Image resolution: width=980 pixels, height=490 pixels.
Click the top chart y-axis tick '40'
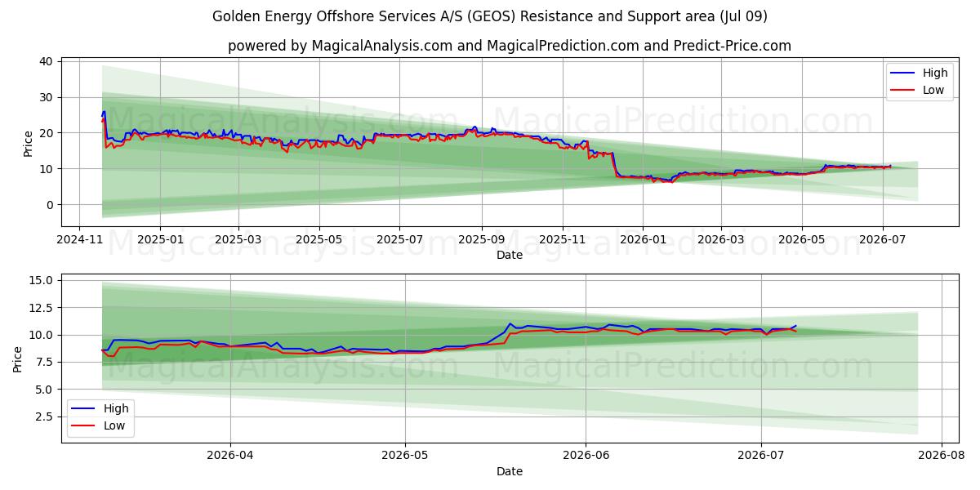coord(46,61)
